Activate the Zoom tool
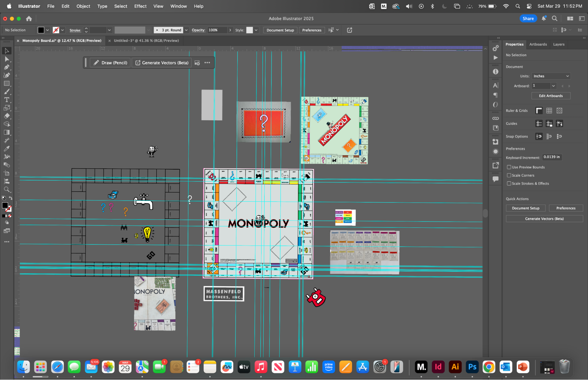Viewport: 588px width, 380px height. tap(6, 189)
